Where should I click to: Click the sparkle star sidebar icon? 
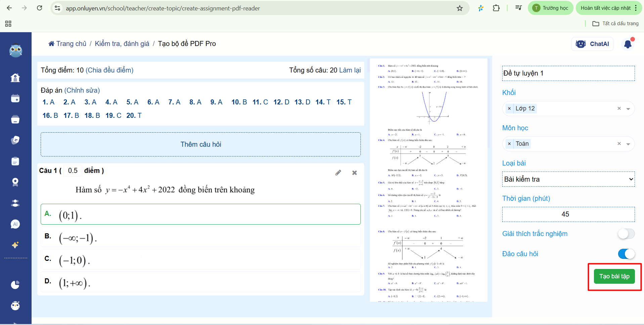click(15, 245)
